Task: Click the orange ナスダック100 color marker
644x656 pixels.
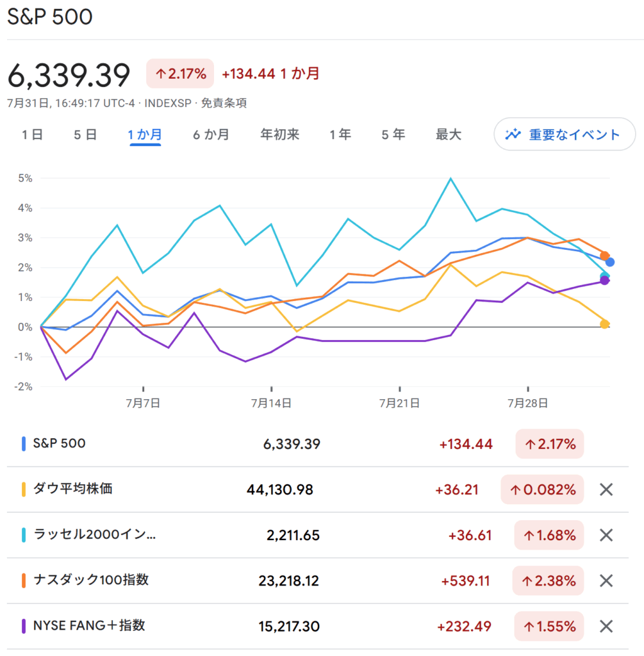Action: click(24, 580)
